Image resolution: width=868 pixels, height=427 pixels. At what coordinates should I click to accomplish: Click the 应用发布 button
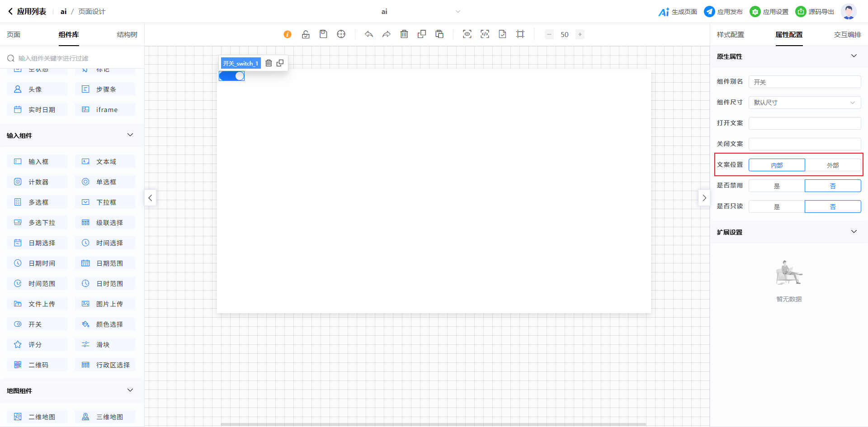click(x=724, y=12)
